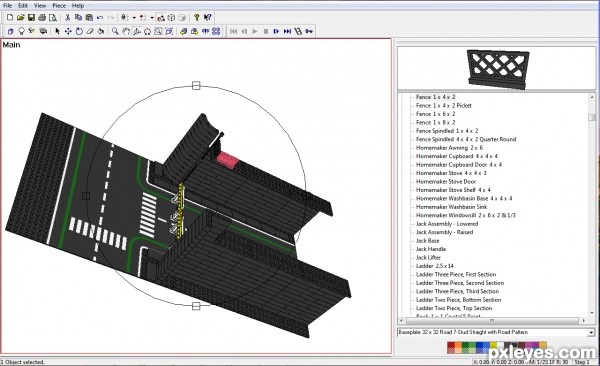Jump to last step with fast-forward icon

tap(287, 31)
